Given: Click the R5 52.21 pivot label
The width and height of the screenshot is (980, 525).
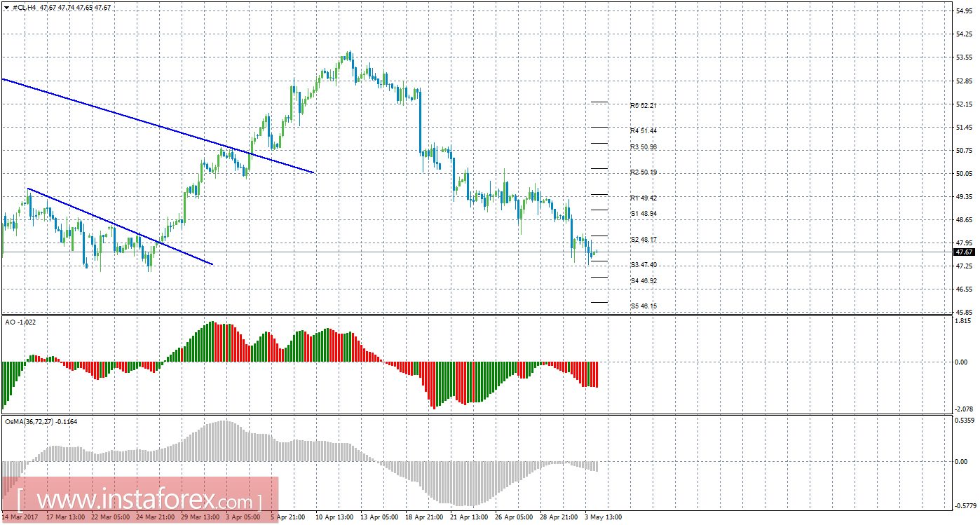Looking at the screenshot, I should pos(643,105).
